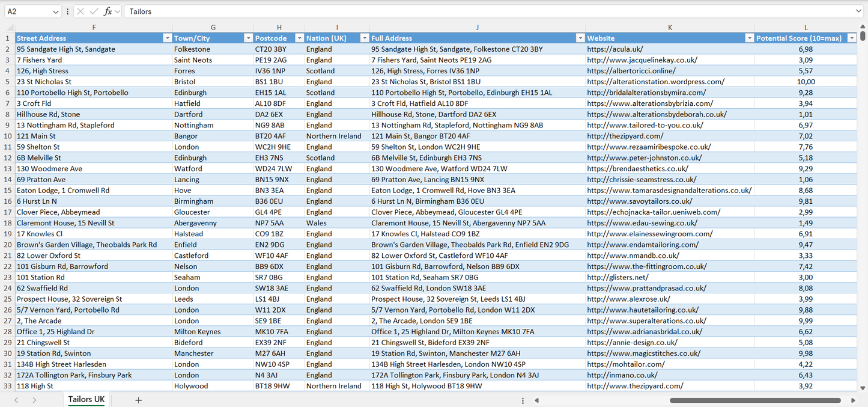Open the kebab menu beside the Name Box
868x407 pixels.
67,11
